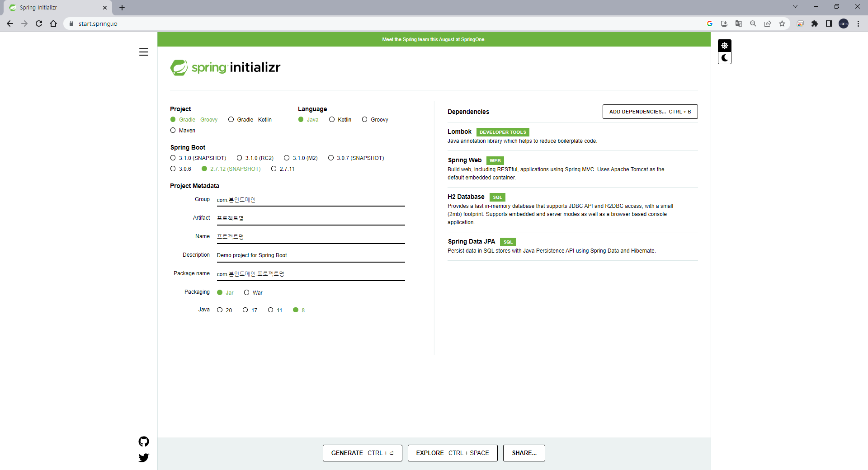Click the browser address bar URL
This screenshot has height=470, width=868.
tap(98, 23)
